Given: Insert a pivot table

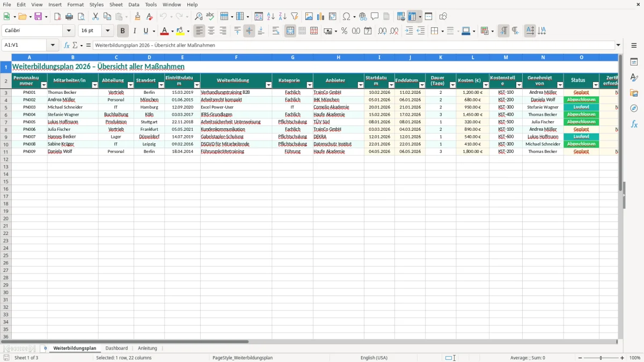Looking at the screenshot, I should (333, 17).
